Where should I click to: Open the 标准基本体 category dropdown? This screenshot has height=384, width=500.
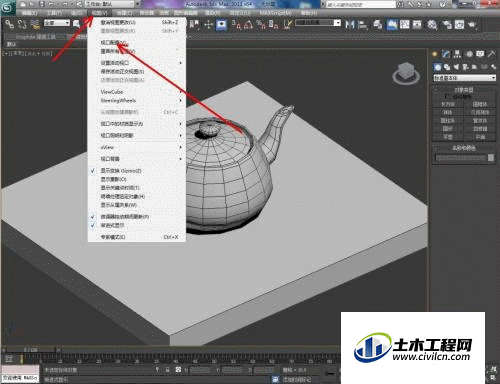click(464, 78)
